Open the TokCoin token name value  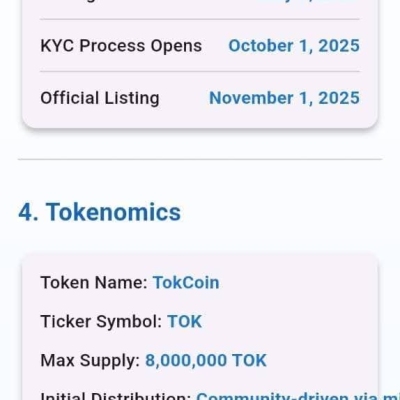(186, 283)
